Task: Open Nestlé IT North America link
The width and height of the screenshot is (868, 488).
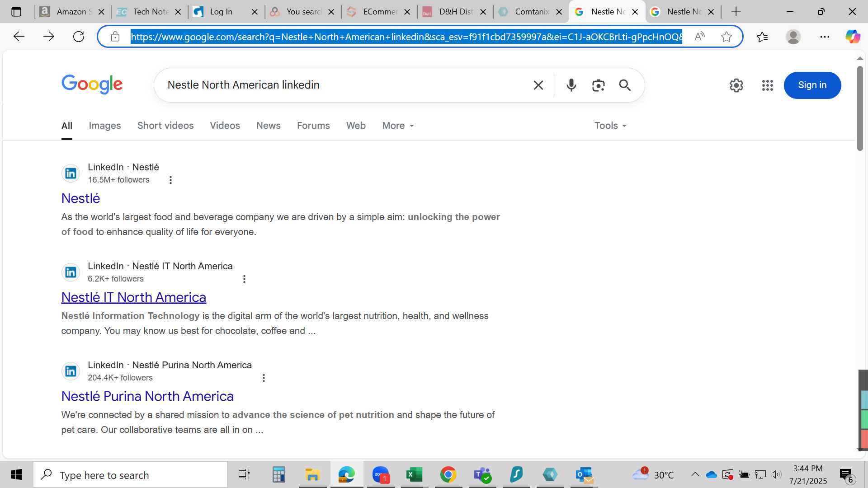Action: point(134,297)
